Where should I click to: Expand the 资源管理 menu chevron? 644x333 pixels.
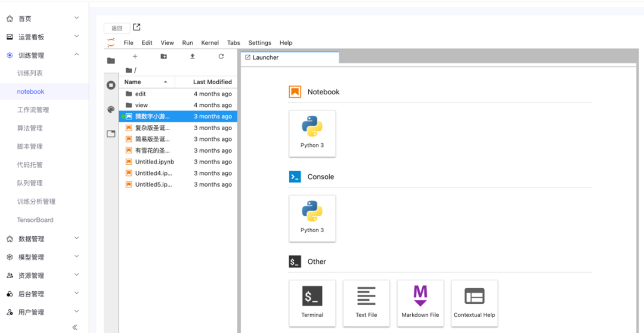pos(76,274)
